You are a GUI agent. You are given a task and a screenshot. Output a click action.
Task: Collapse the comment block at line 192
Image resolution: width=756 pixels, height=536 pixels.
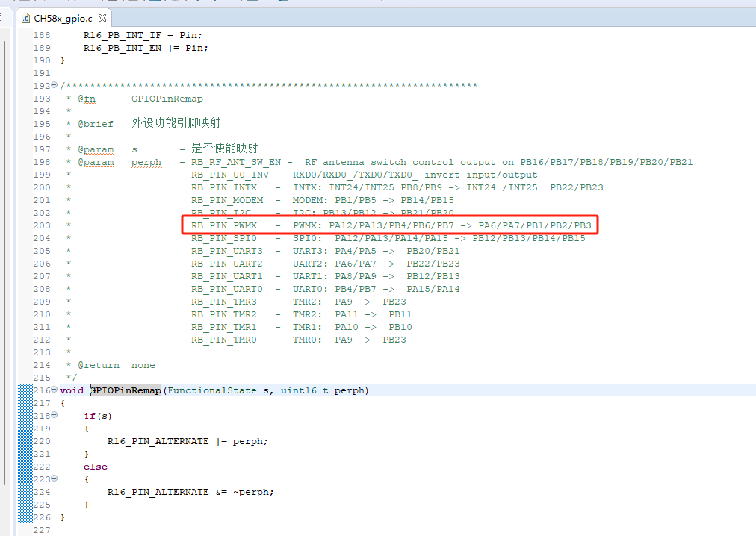point(54,86)
